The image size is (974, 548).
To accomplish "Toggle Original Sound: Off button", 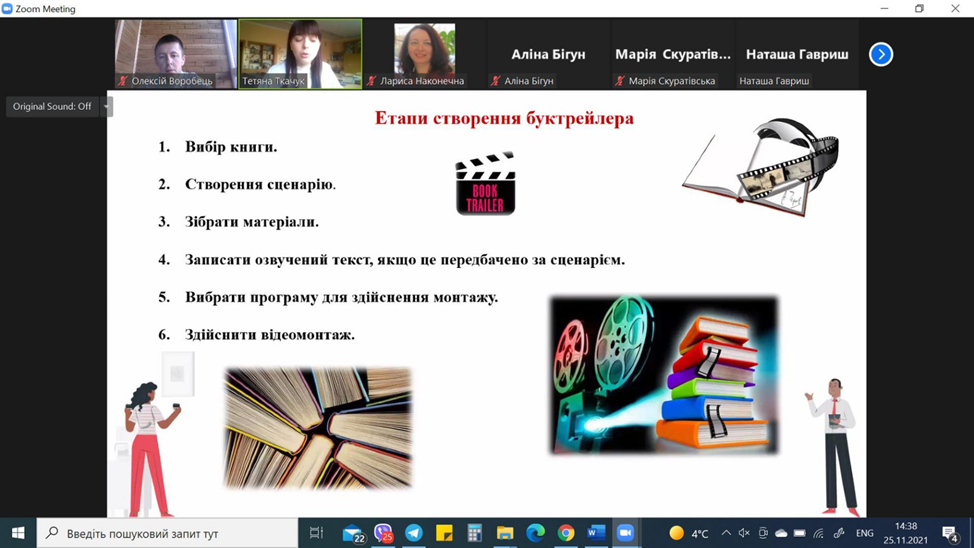I will point(52,106).
